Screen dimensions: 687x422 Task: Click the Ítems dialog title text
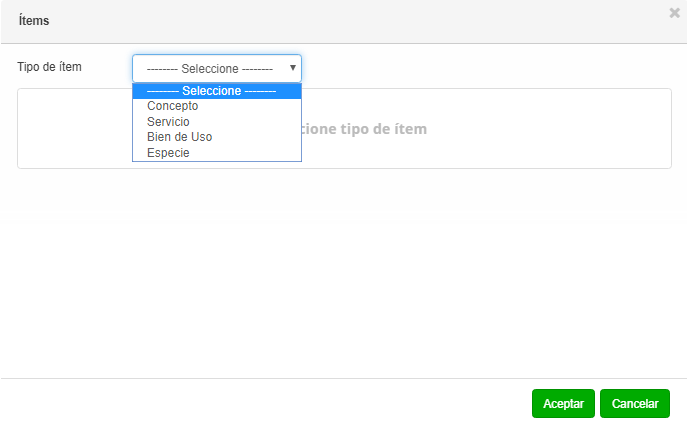coord(34,20)
